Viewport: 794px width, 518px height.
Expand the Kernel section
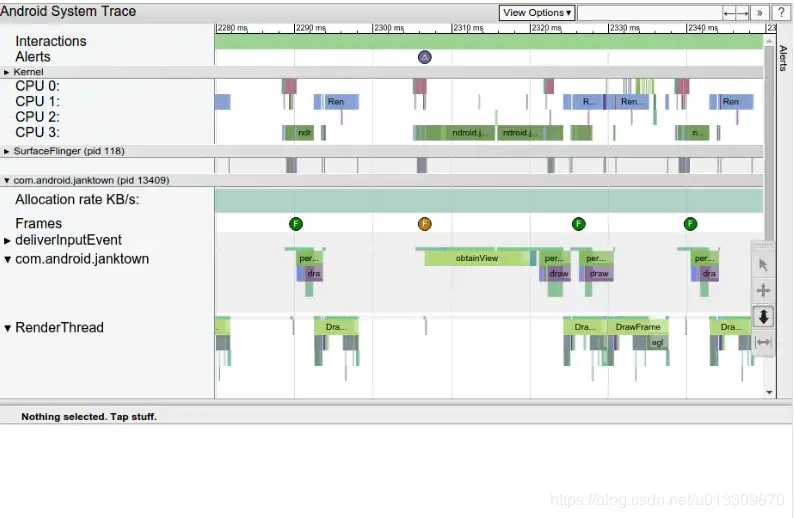pyautogui.click(x=7, y=72)
